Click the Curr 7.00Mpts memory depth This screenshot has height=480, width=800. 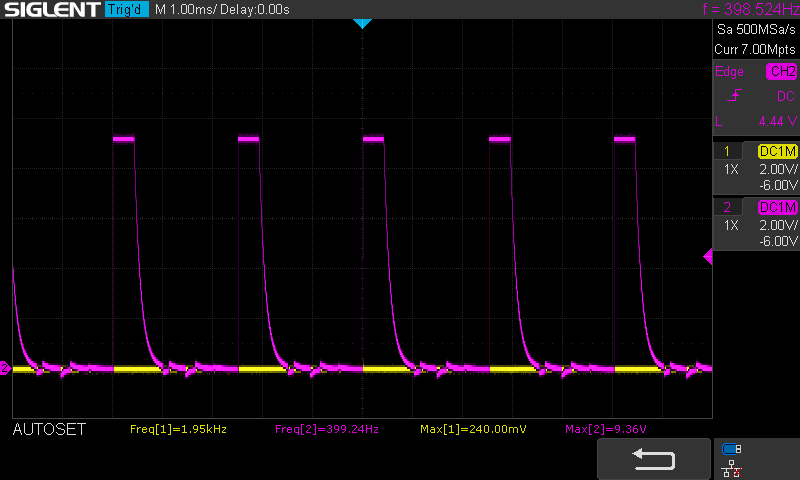755,49
